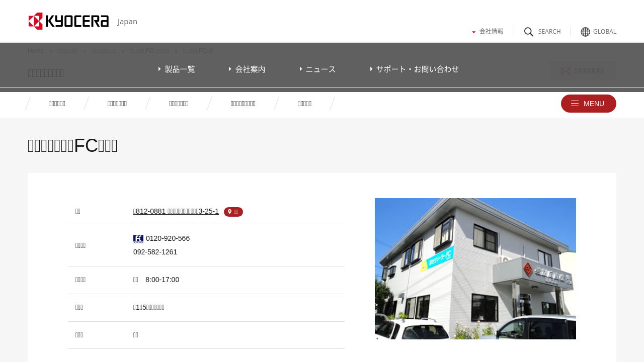Click the breadcrumb chevron after Home
This screenshot has width=644, height=362.
click(x=51, y=51)
